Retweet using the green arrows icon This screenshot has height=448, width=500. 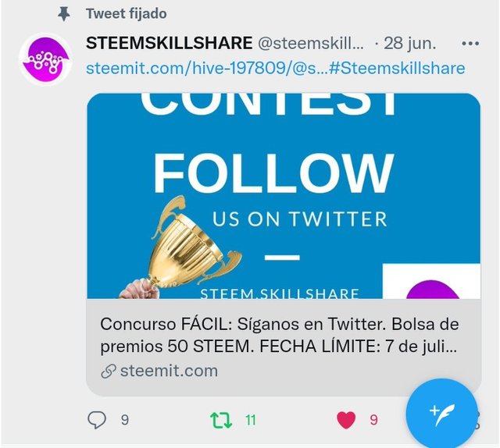tap(221, 420)
